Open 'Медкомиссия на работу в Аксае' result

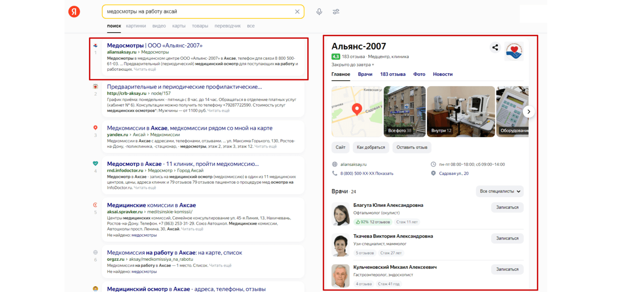174,253
